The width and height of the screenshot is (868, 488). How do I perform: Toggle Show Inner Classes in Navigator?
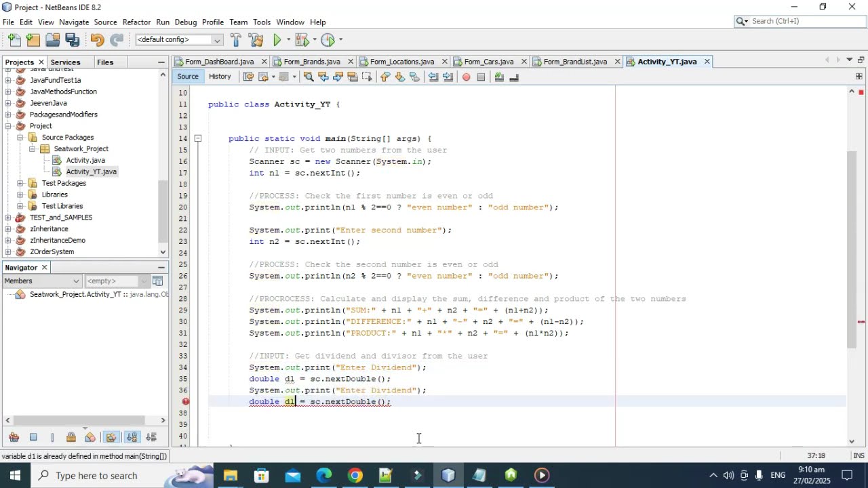click(90, 437)
